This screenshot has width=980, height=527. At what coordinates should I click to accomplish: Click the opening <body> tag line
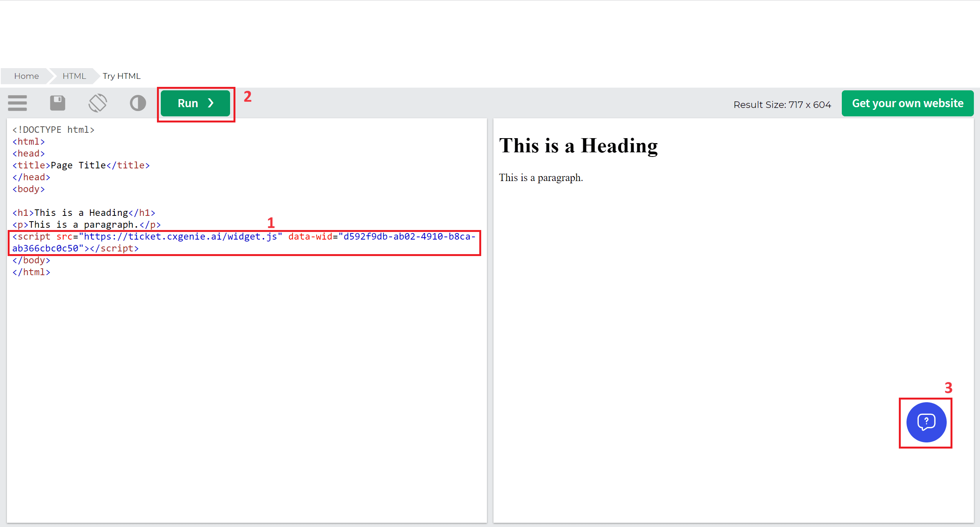[28, 189]
